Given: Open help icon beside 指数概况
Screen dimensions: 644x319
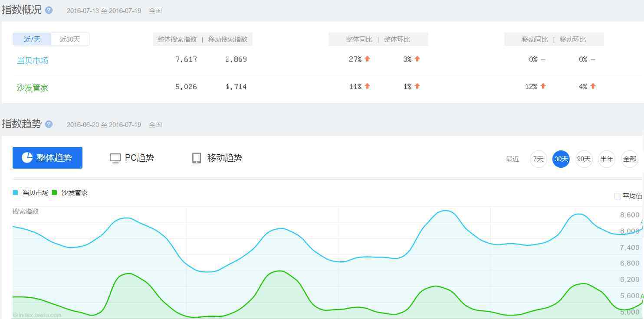Looking at the screenshot, I should (x=49, y=10).
